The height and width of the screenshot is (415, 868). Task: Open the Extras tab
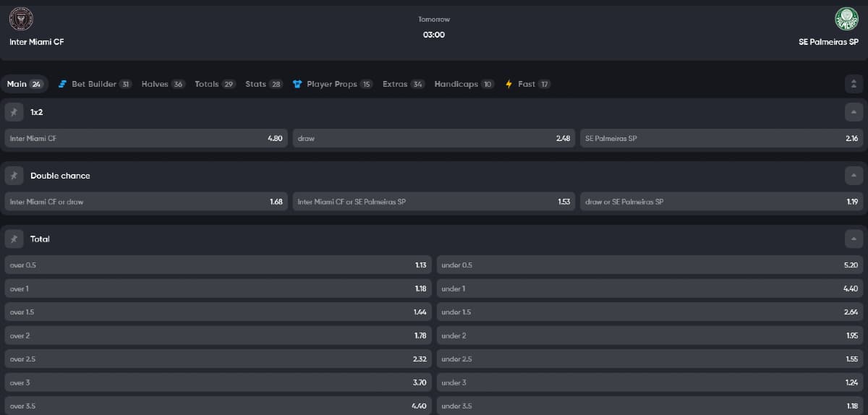coord(404,84)
